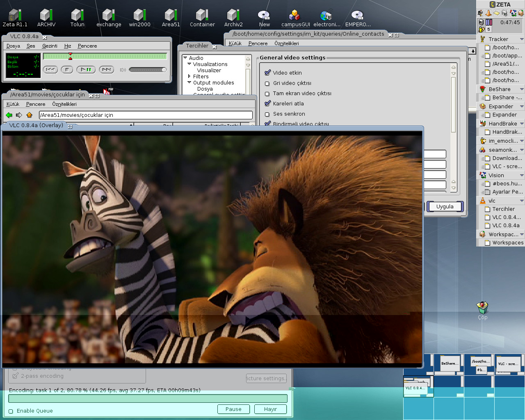This screenshot has height=420, width=525.
Task: Open the Expander group dropdown in Deskbar
Action: (522, 107)
